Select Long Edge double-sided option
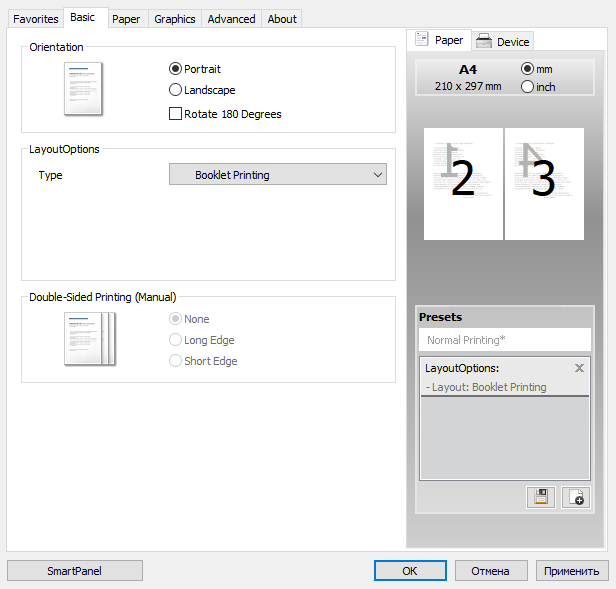The height and width of the screenshot is (589, 616). coord(175,340)
